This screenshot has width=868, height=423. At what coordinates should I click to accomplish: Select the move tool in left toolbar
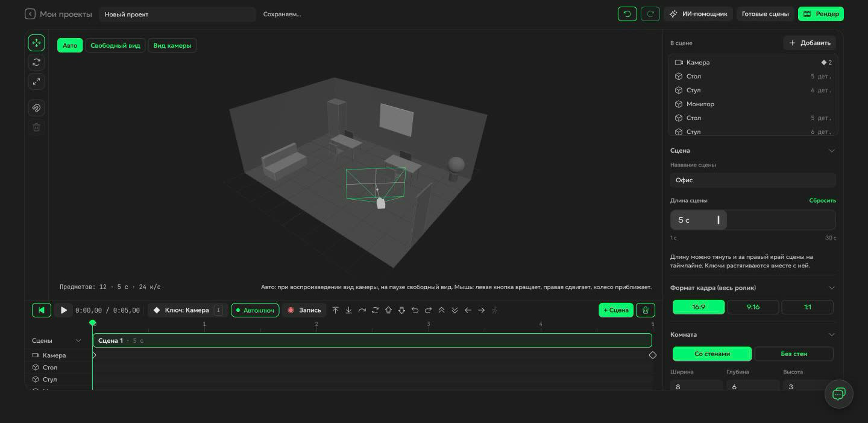[36, 43]
